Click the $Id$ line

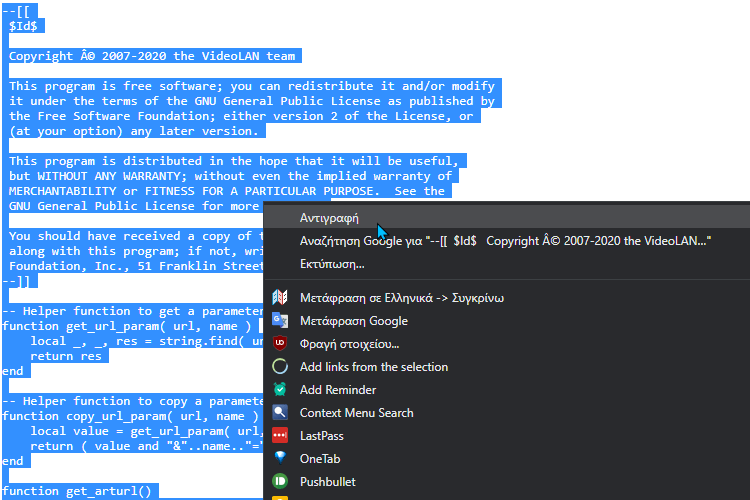[23, 26]
